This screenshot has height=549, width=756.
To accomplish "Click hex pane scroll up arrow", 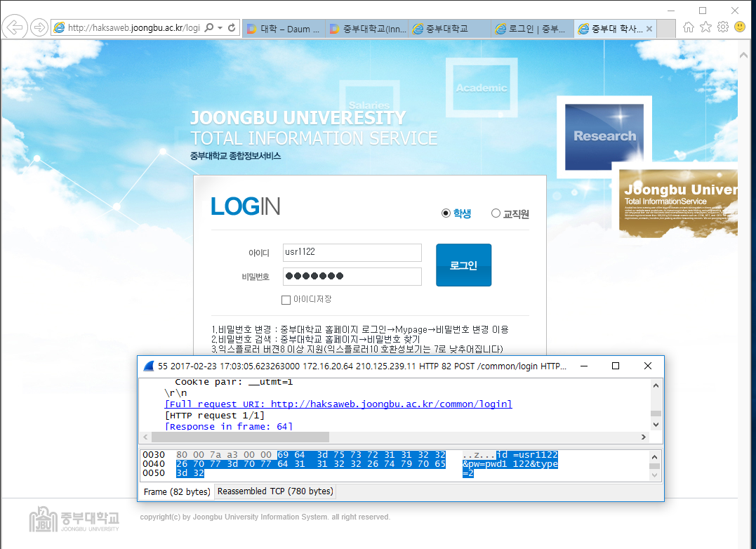I will tap(654, 457).
